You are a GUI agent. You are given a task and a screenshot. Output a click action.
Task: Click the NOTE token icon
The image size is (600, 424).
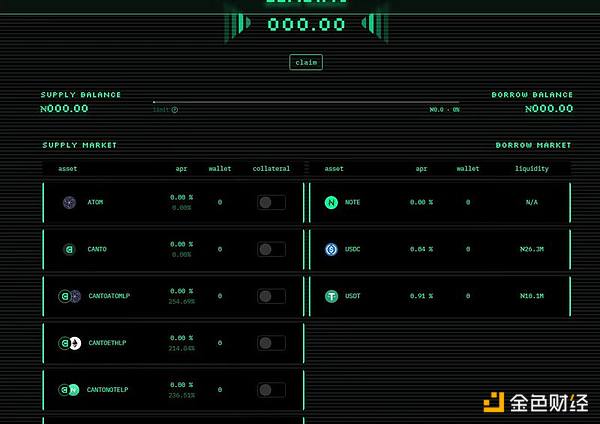331,202
